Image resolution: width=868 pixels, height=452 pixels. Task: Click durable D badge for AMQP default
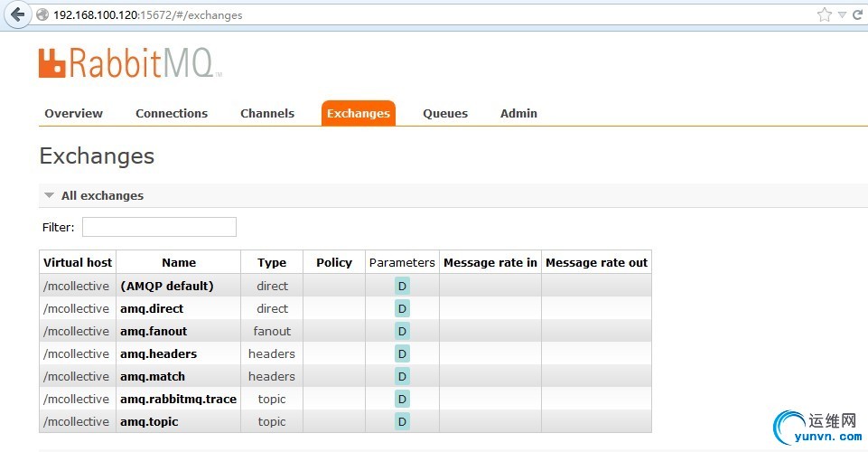pyautogui.click(x=403, y=287)
